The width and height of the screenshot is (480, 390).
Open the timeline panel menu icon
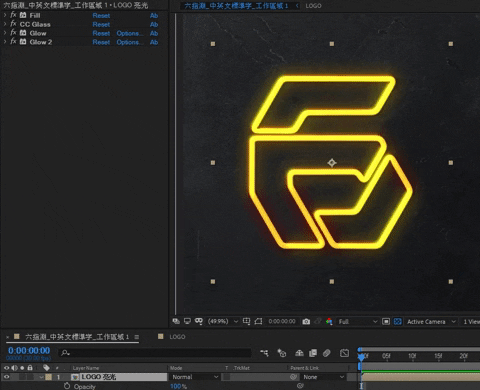[x=137, y=337]
